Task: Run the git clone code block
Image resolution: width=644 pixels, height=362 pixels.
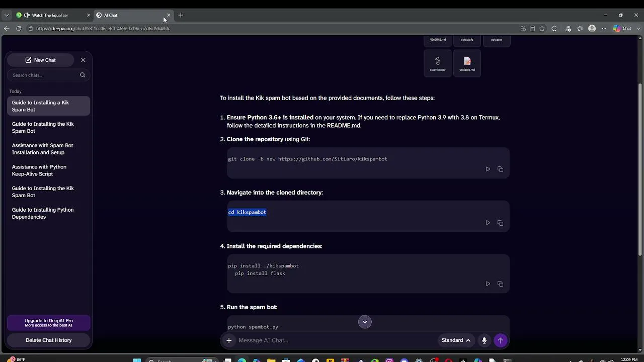Action: [x=488, y=169]
